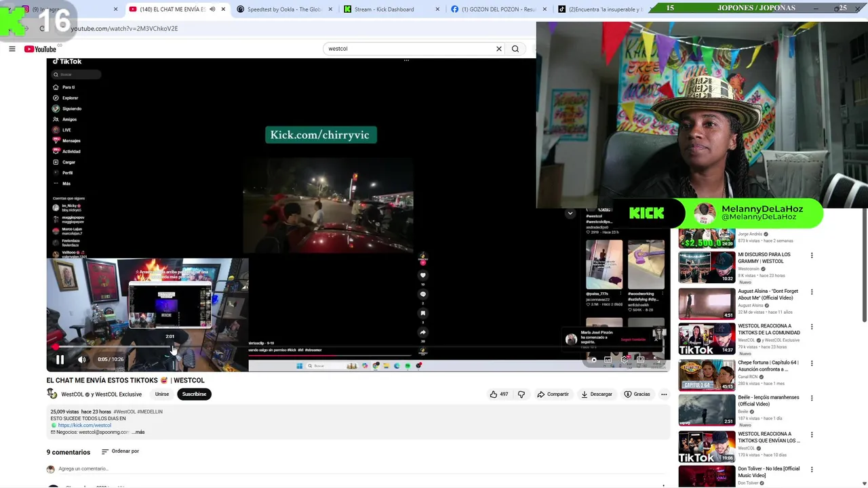Dislike the video
Screen dimensions: 868x488
[x=521, y=394]
